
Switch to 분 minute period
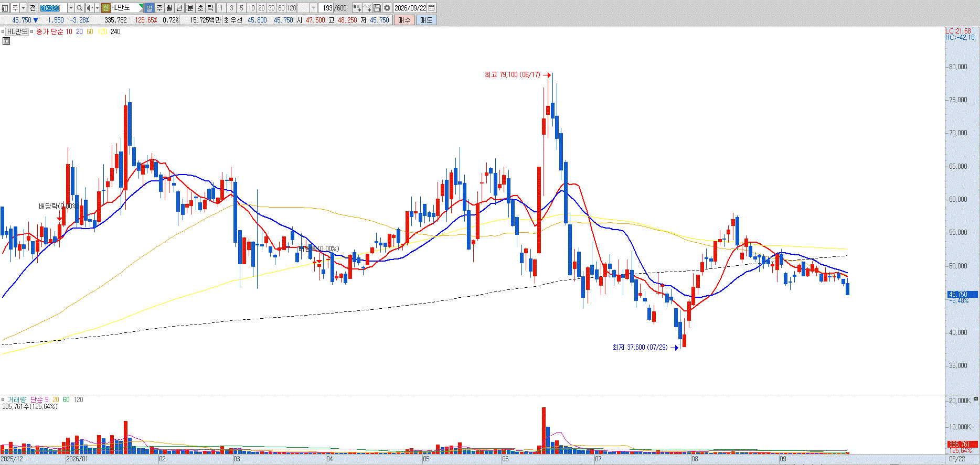190,8
